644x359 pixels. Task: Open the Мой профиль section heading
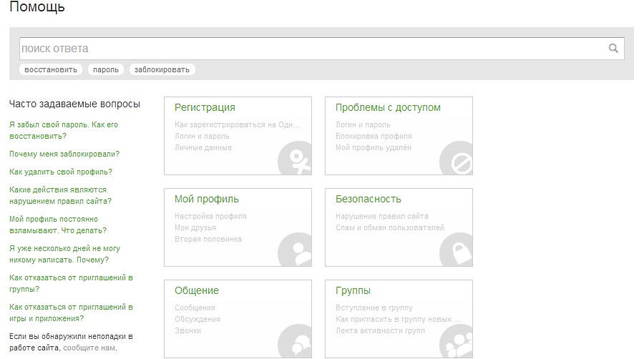207,199
